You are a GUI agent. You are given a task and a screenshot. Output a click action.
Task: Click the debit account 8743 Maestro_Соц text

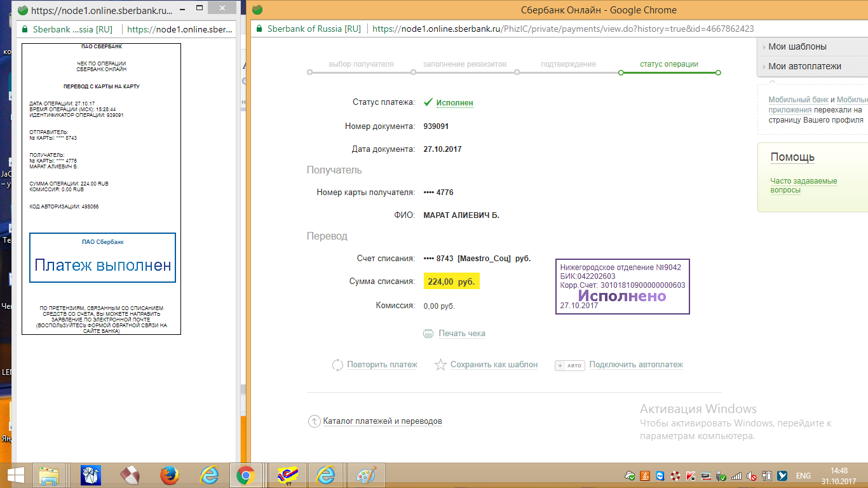tap(477, 259)
